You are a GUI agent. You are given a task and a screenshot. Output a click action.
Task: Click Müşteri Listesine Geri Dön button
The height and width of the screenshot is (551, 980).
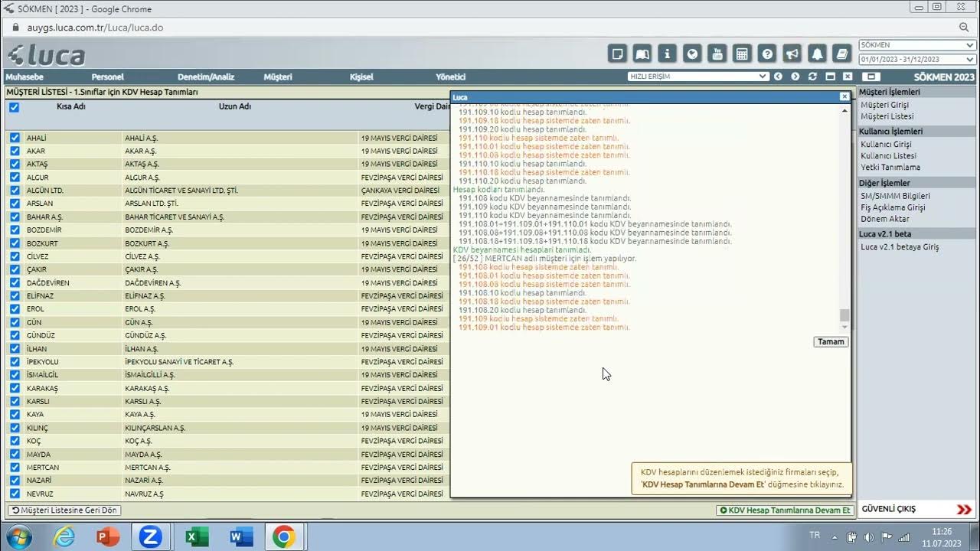coord(64,510)
